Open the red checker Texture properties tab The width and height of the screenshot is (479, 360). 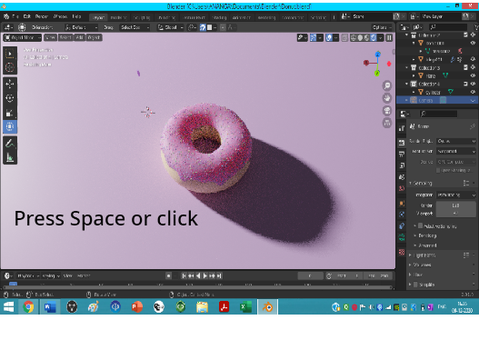[402, 252]
